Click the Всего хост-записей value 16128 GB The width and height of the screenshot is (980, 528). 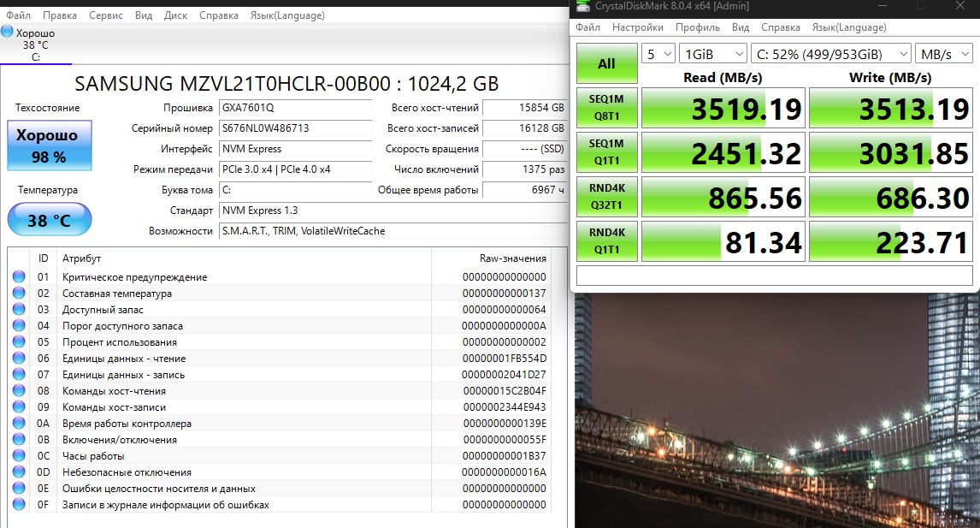(x=525, y=128)
